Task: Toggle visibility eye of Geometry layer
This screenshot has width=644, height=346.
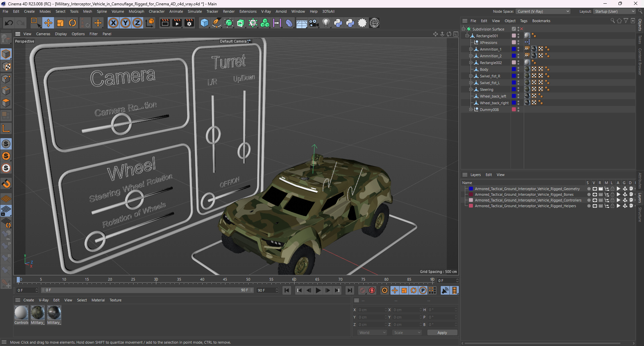Action: pyautogui.click(x=595, y=189)
